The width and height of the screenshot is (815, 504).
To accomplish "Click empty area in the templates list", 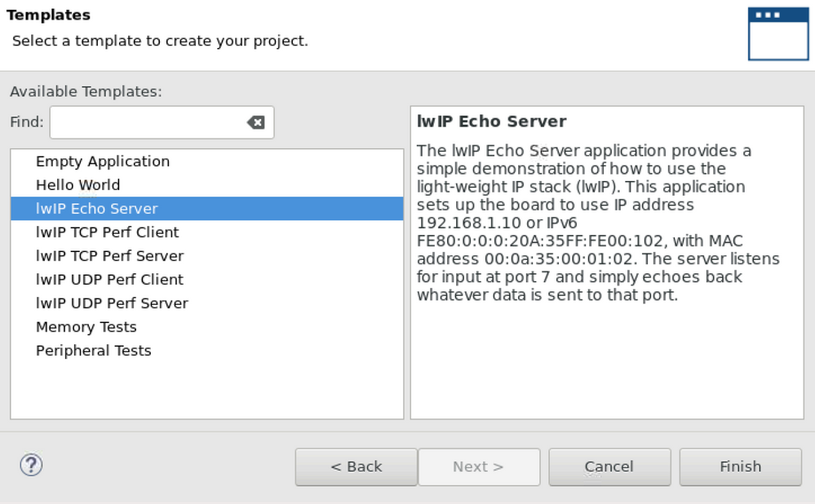I will click(206, 390).
